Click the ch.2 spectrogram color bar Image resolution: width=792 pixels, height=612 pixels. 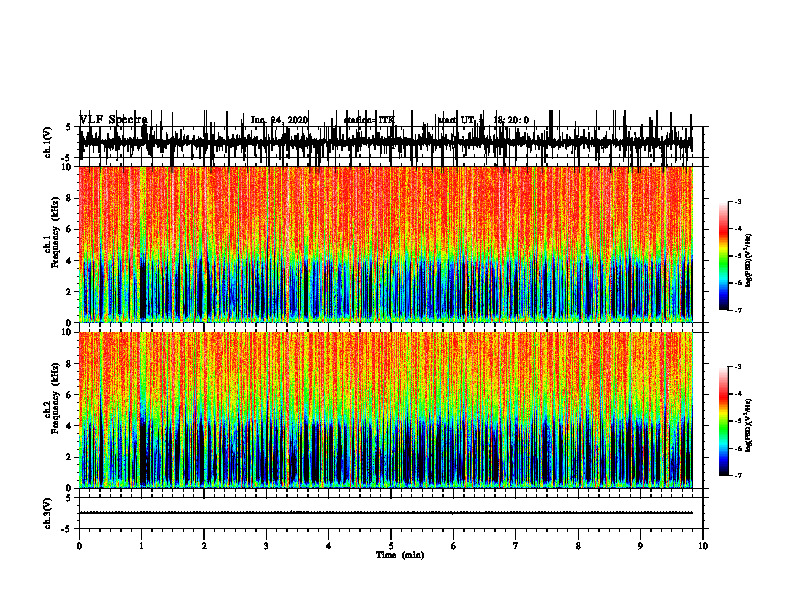click(724, 421)
